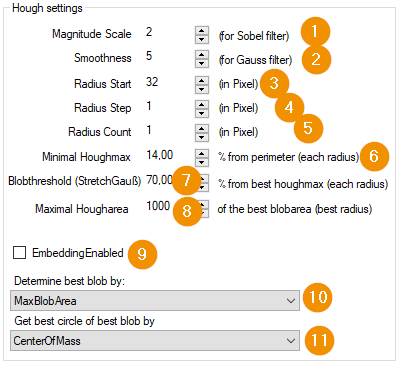
Task: Increase Radius Start with up arrow
Action: coord(202,80)
